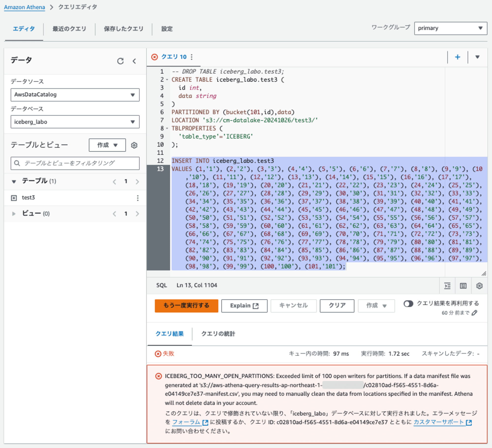
Task: Expand the ビュー (0) section
Action: 14,214
